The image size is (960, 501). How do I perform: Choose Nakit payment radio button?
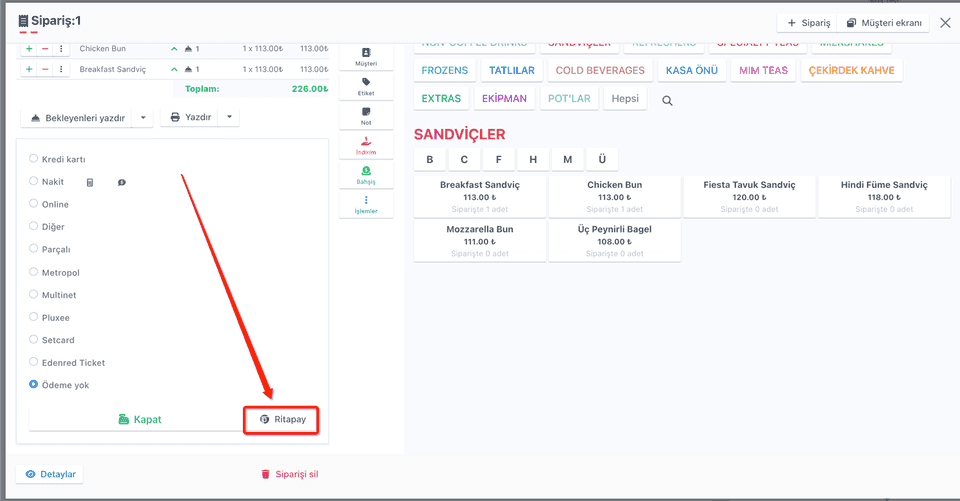(34, 181)
